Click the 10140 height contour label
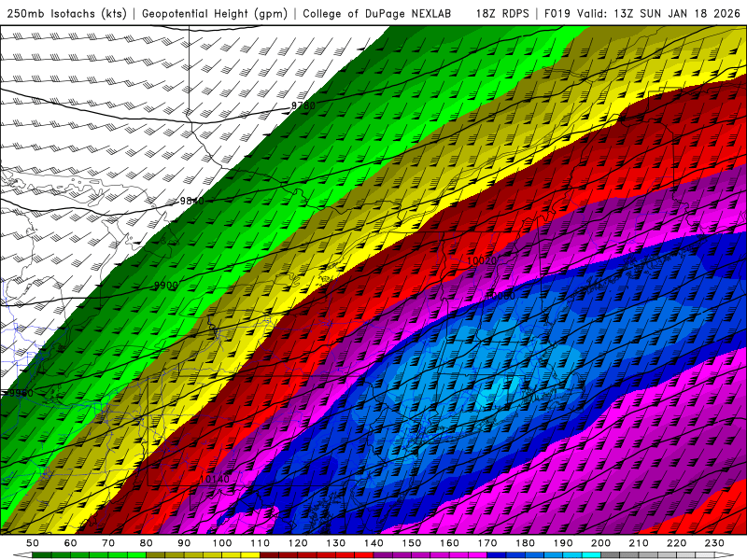The width and height of the screenshot is (747, 560). click(215, 479)
